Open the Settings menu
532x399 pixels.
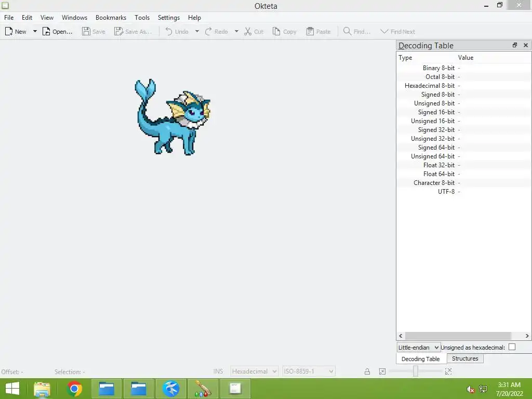(x=169, y=18)
